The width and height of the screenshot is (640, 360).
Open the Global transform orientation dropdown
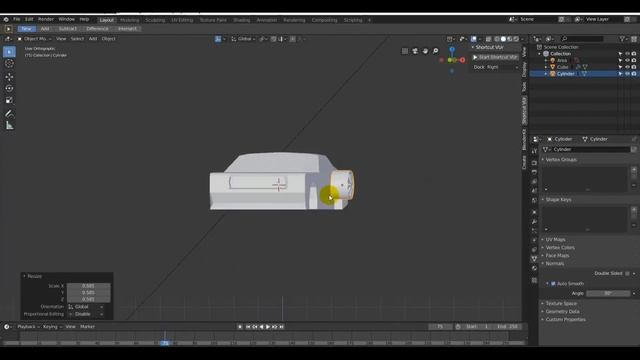click(243, 39)
